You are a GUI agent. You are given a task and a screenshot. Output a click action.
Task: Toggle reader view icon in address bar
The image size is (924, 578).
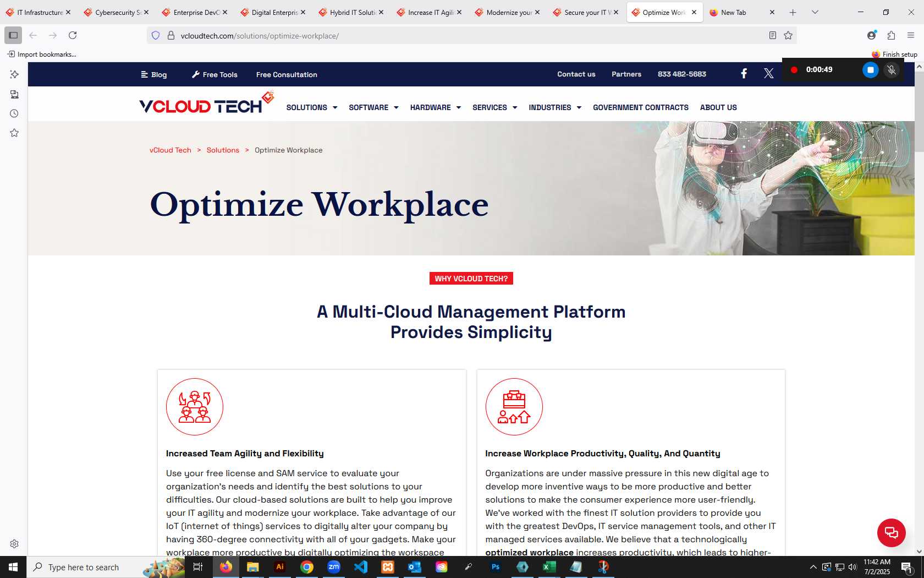click(773, 35)
